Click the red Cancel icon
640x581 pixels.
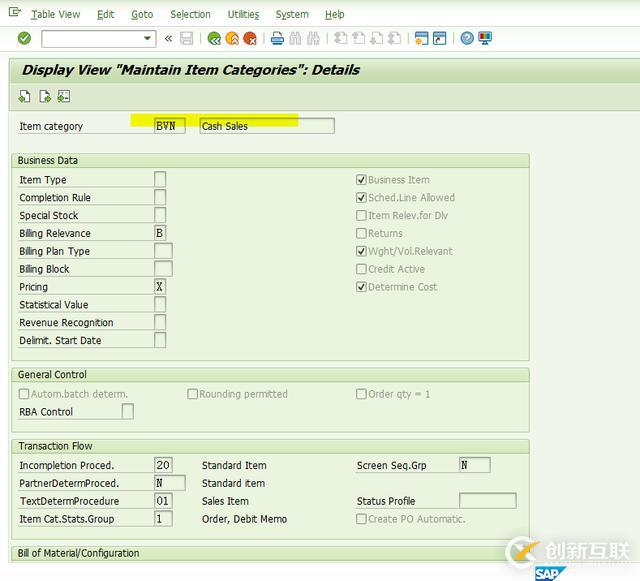(x=250, y=39)
